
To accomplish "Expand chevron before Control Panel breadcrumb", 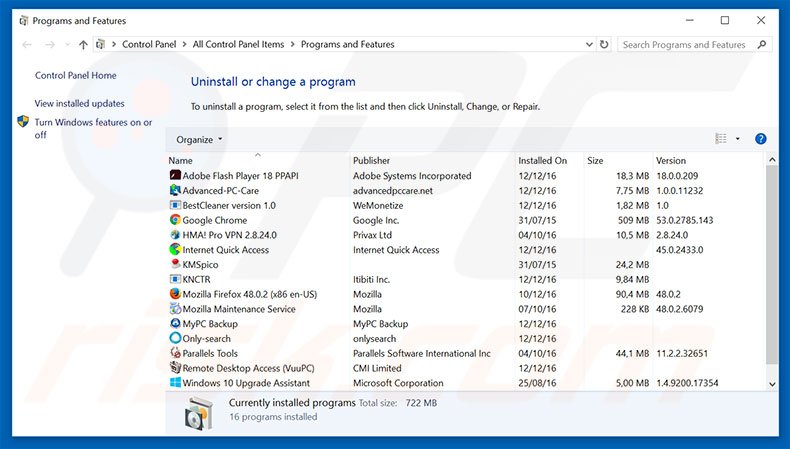I will [114, 44].
